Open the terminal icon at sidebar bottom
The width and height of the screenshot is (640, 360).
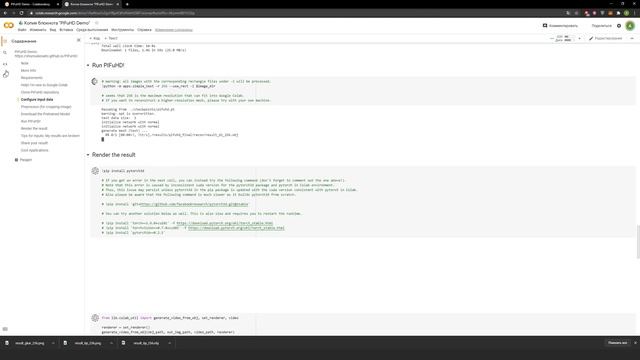pyautogui.click(x=5, y=329)
